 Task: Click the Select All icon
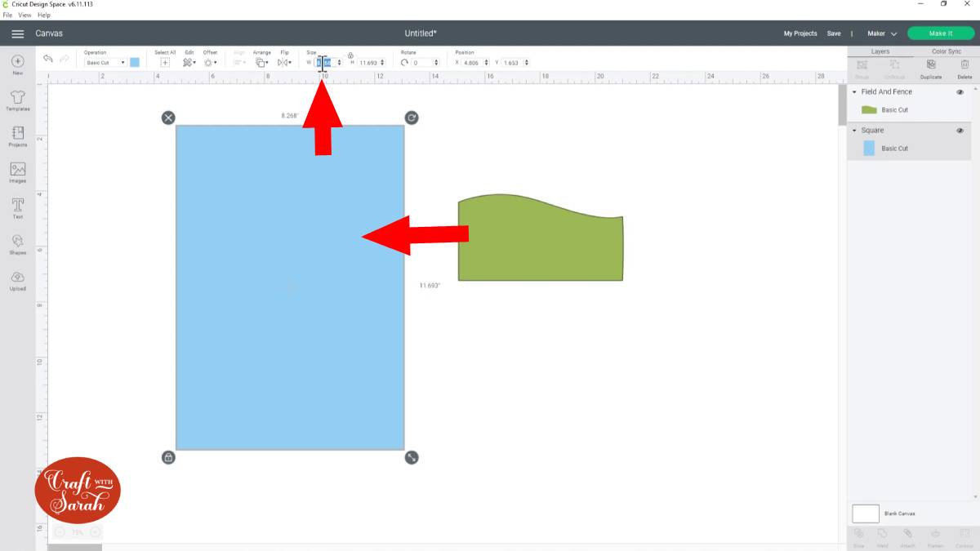[x=165, y=62]
